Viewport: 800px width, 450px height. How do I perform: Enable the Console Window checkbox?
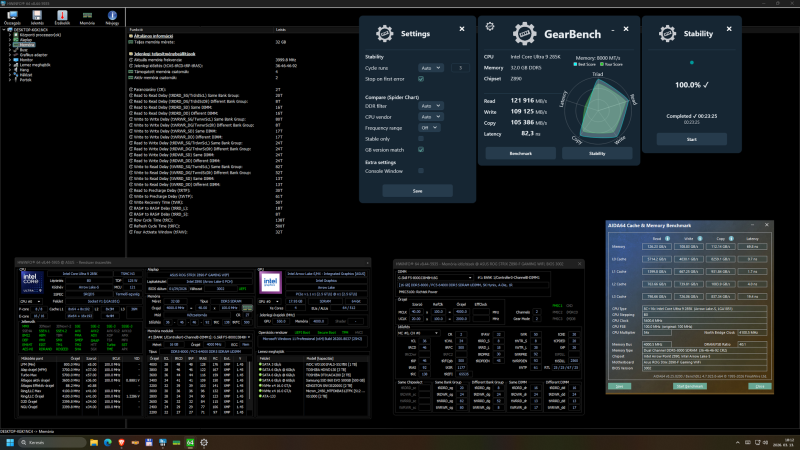tap(421, 171)
